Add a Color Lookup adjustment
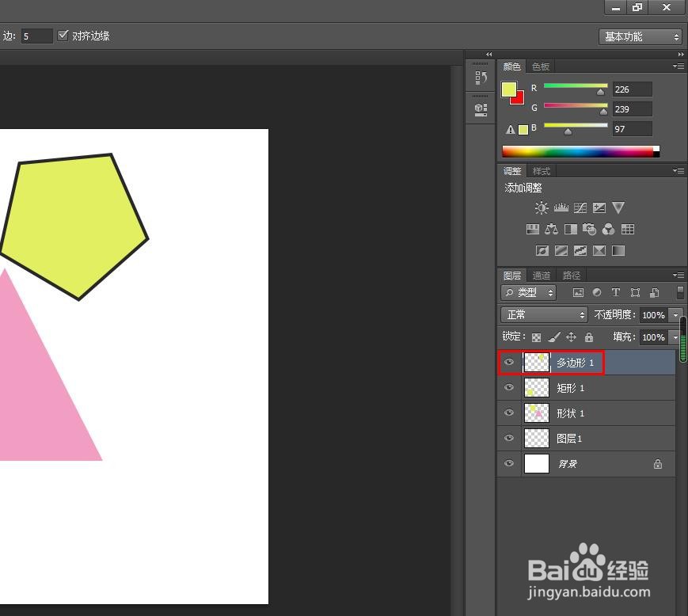 (628, 229)
